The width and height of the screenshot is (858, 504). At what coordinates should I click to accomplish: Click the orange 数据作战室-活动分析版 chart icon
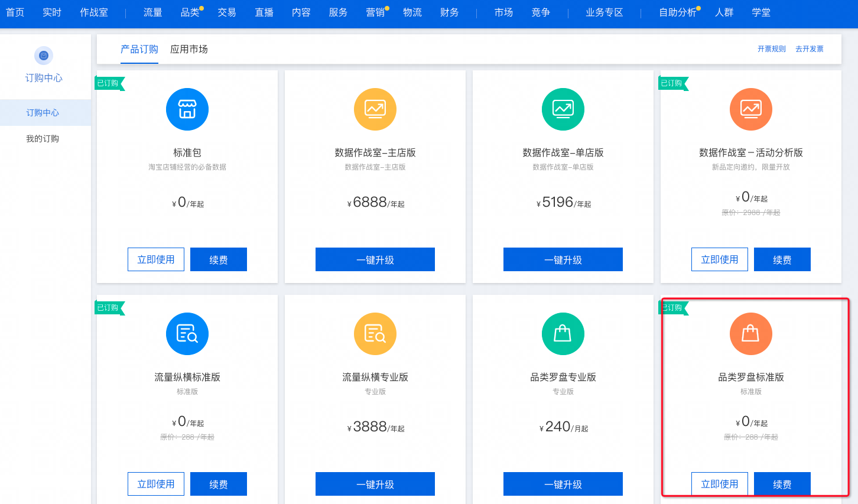pyautogui.click(x=751, y=109)
